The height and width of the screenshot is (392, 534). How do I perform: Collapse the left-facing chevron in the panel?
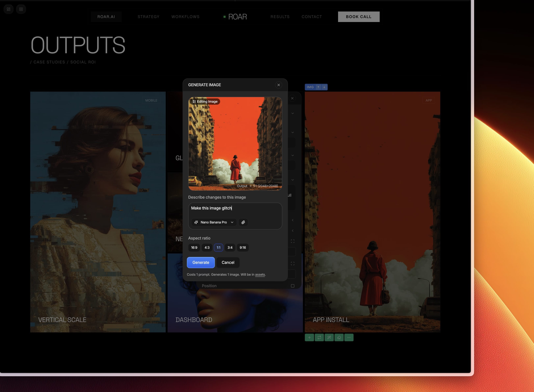[x=292, y=220]
